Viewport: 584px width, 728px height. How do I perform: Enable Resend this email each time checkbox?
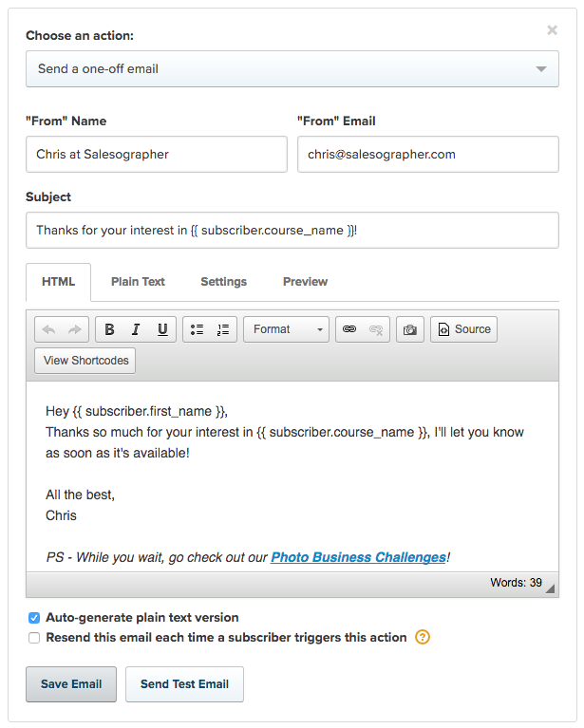point(34,638)
